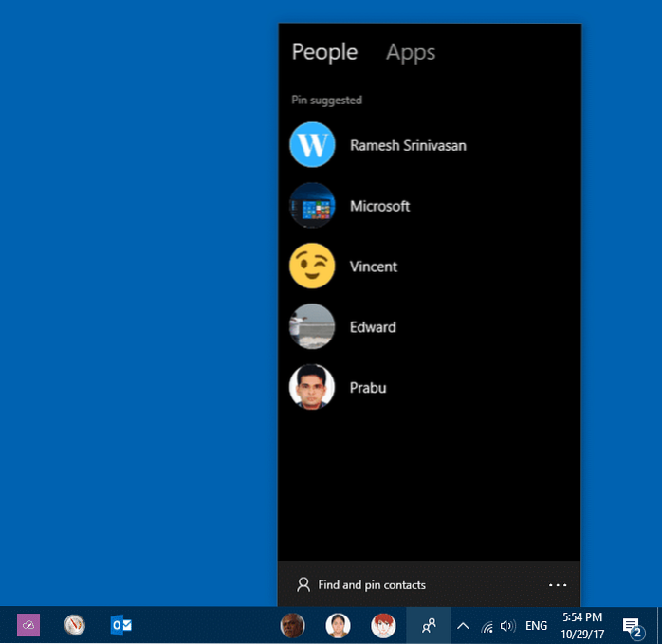The image size is (662, 644).
Task: Click Vincent's winking emoji avatar
Action: click(312, 267)
